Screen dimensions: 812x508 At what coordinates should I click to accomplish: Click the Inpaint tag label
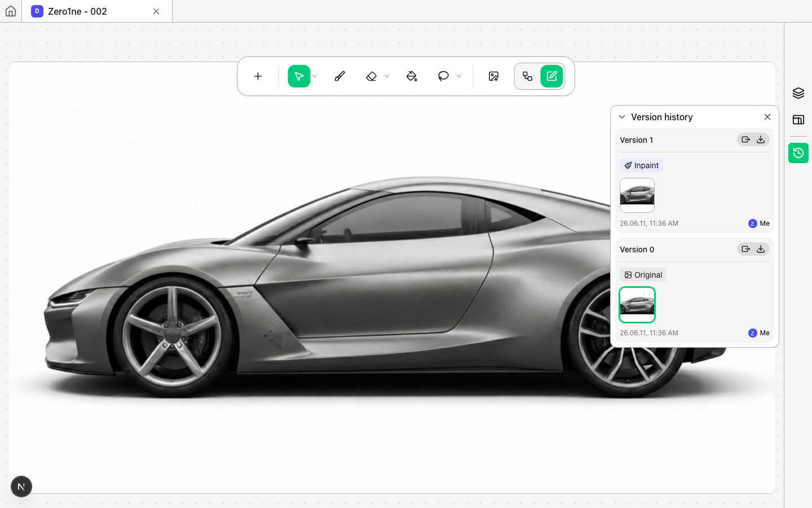click(x=641, y=165)
